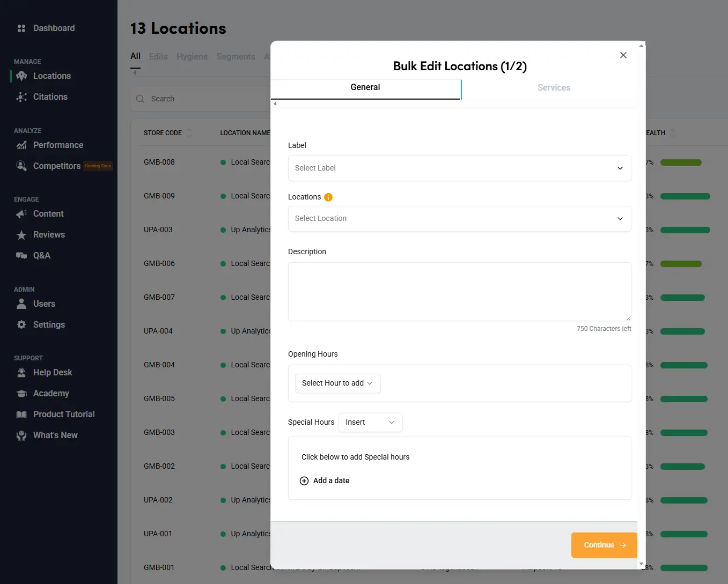Open the Select Label dropdown
This screenshot has height=584, width=728.
pos(459,168)
